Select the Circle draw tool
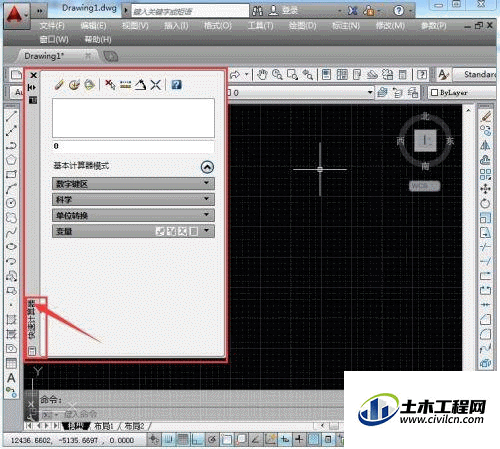The image size is (500, 449). pos(11,203)
